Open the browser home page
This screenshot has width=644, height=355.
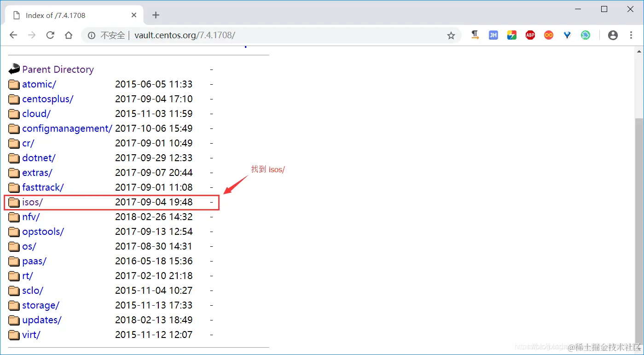pos(69,35)
